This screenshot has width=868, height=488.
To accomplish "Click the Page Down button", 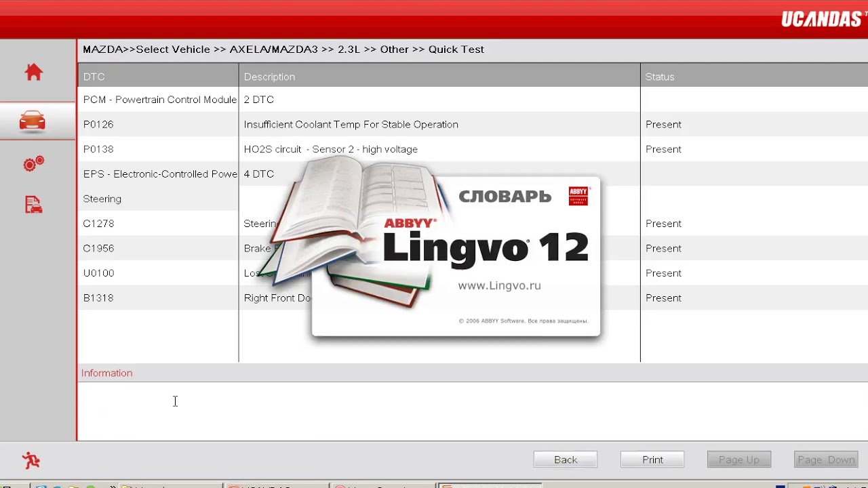I will coord(826,460).
